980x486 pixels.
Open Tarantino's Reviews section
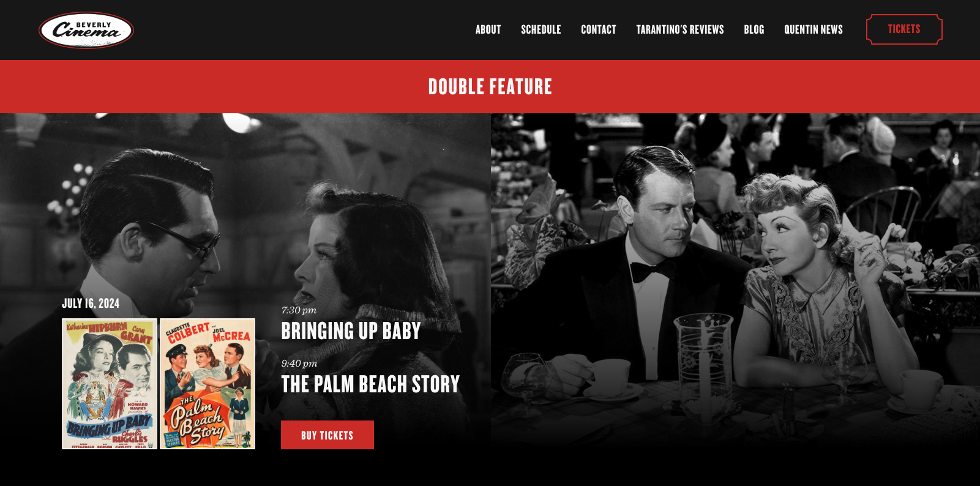click(x=679, y=29)
